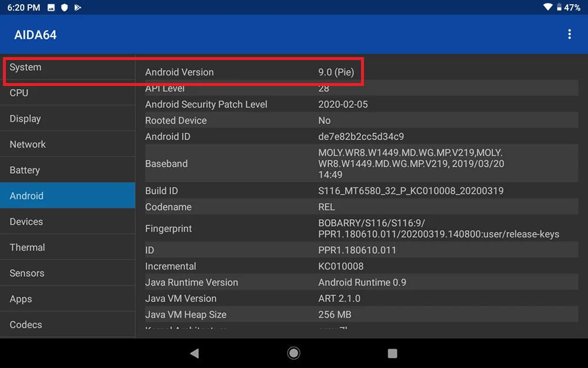
Task: Select the Java VM Version label
Action: (181, 299)
